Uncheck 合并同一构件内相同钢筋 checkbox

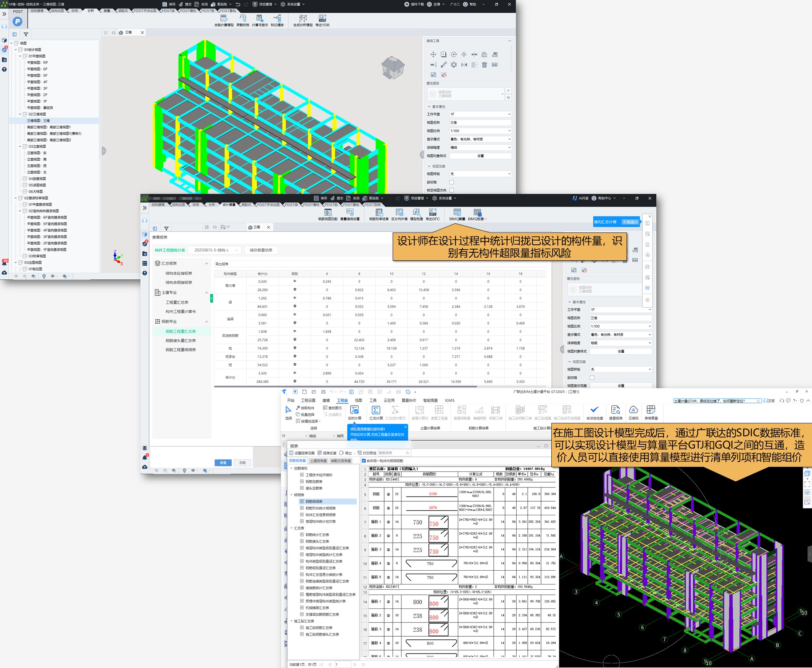(364, 461)
